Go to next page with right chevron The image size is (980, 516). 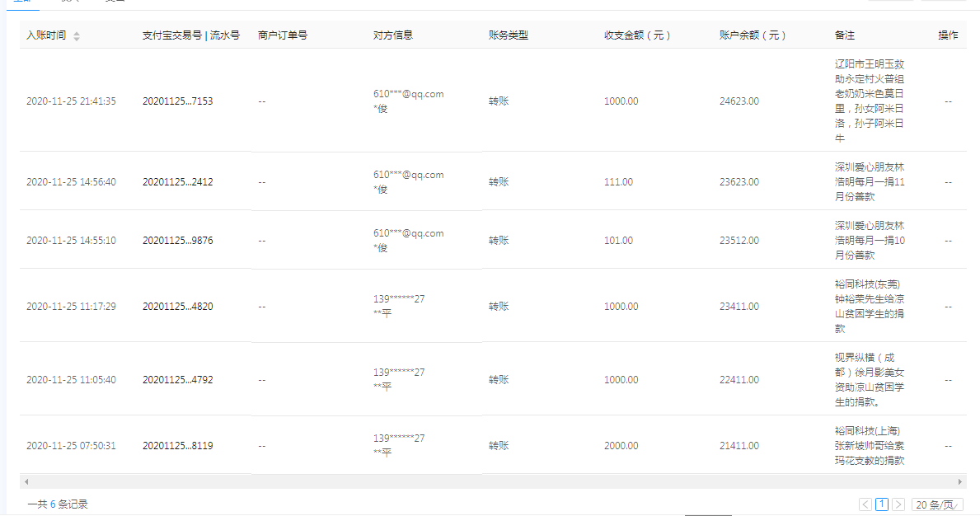coord(898,504)
